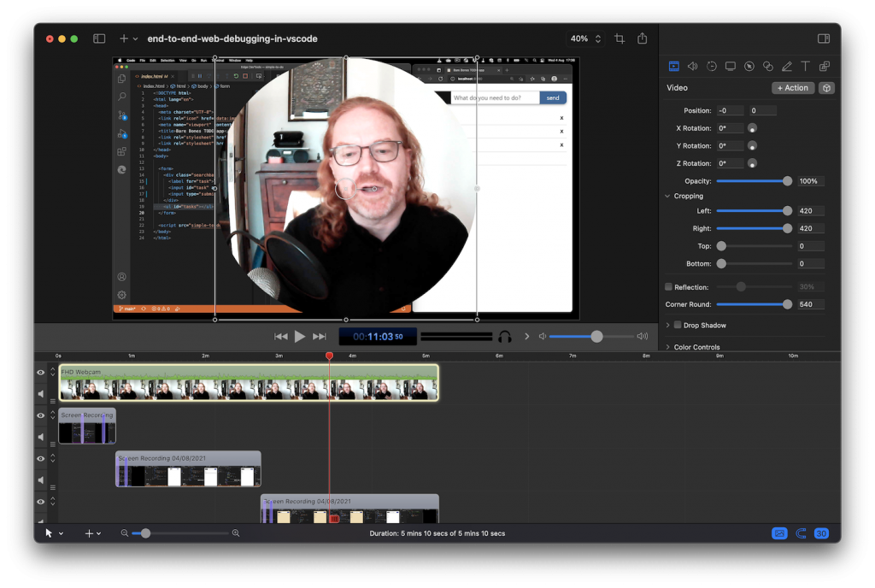Open the Callout properties tab
Viewport: 875px width, 588px height.
click(749, 67)
